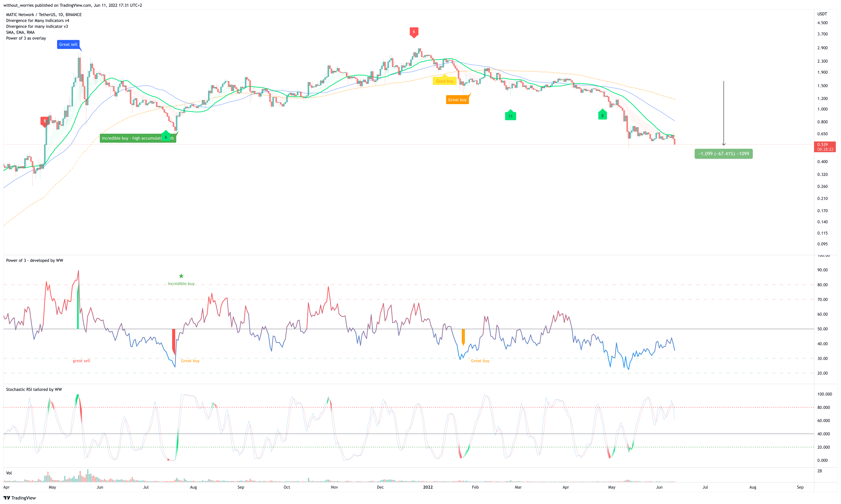Click the 'without_worries published on TradingView.com' header text

[47, 5]
